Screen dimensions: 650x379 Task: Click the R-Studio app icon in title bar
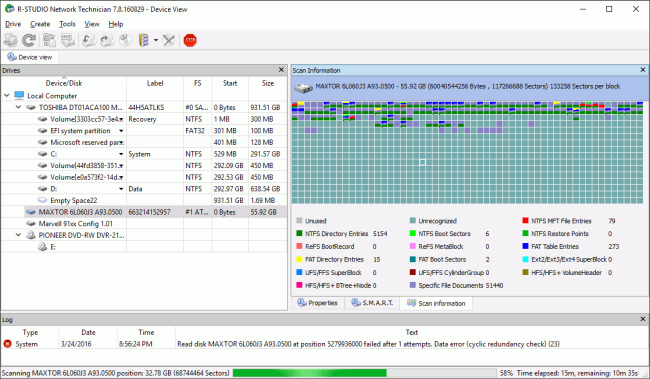pyautogui.click(x=9, y=9)
